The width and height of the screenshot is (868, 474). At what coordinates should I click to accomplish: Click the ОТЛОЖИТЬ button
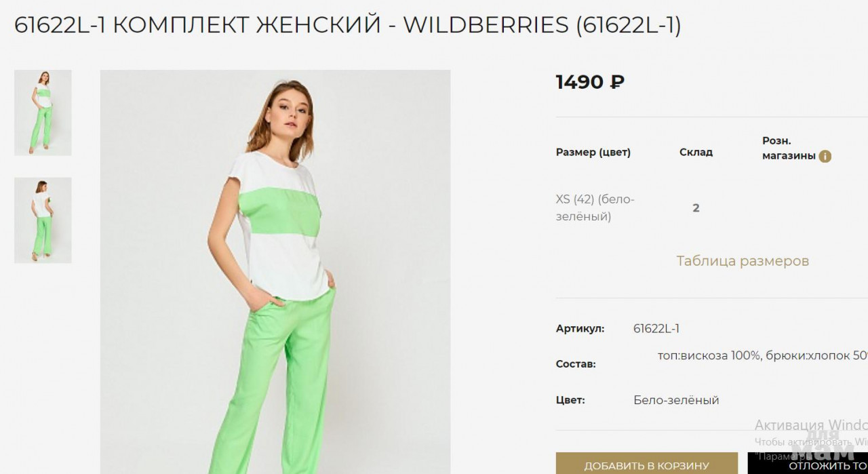[808, 464]
